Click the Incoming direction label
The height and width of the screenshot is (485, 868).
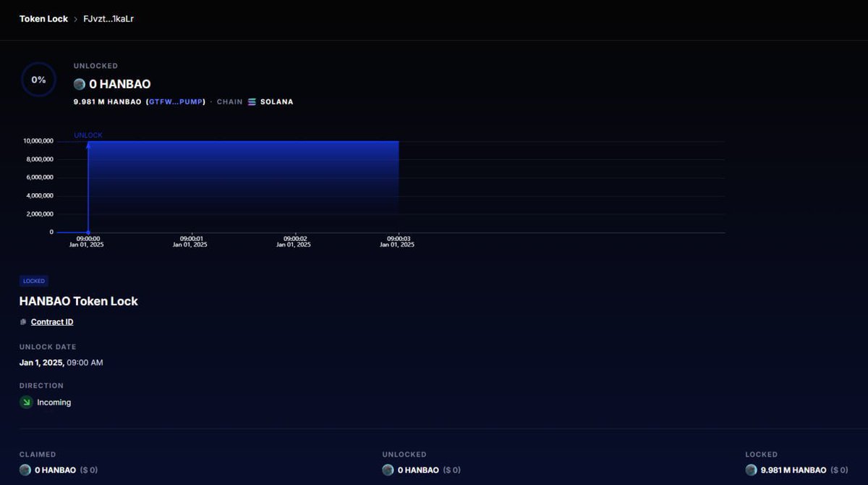tap(54, 402)
